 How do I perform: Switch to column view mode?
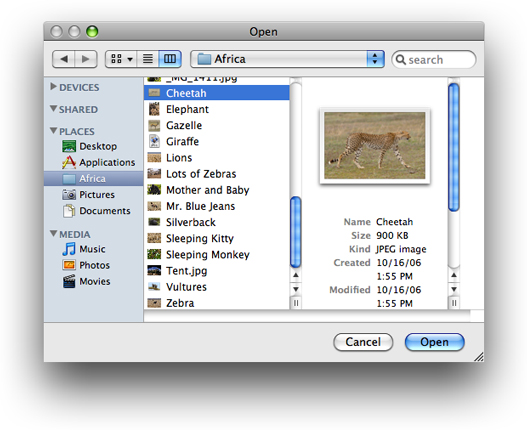pyautogui.click(x=170, y=59)
